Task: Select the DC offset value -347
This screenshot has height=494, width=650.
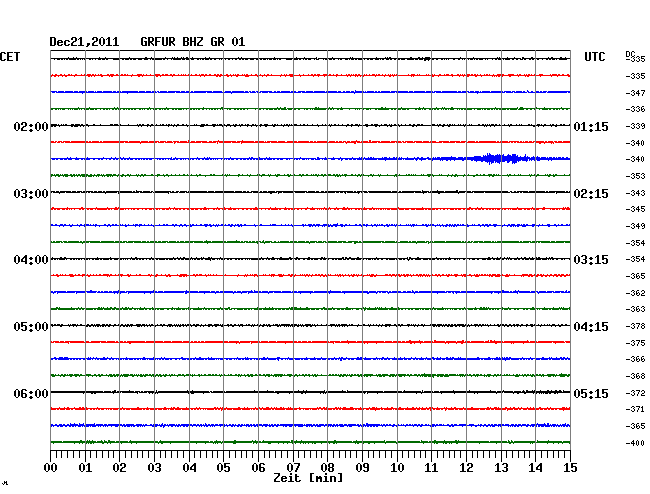Action: pyautogui.click(x=635, y=93)
